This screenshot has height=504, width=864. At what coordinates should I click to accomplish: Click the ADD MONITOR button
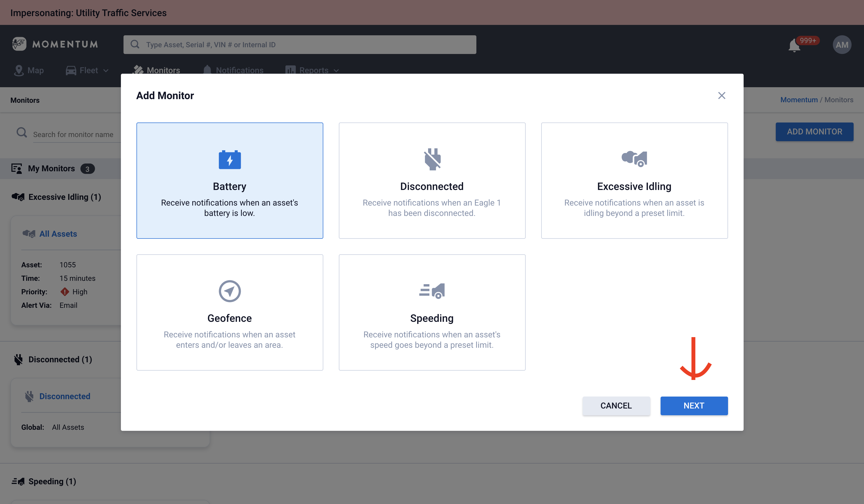[x=814, y=132]
